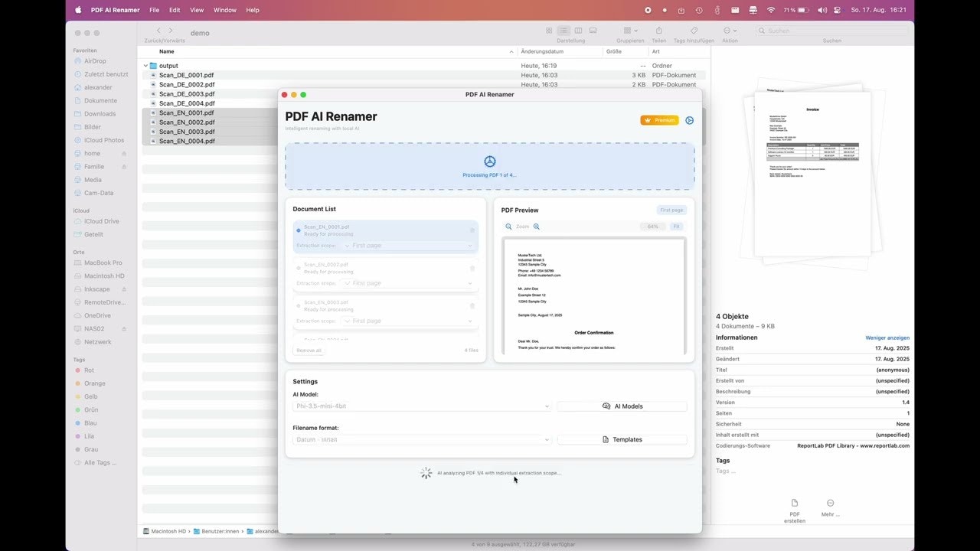Open the Window menu
980x551 pixels.
pos(225,10)
